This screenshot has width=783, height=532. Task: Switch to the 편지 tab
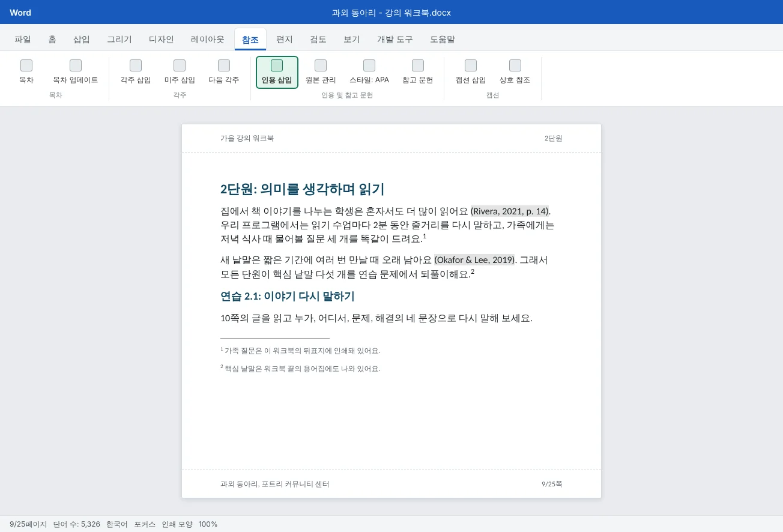click(285, 40)
